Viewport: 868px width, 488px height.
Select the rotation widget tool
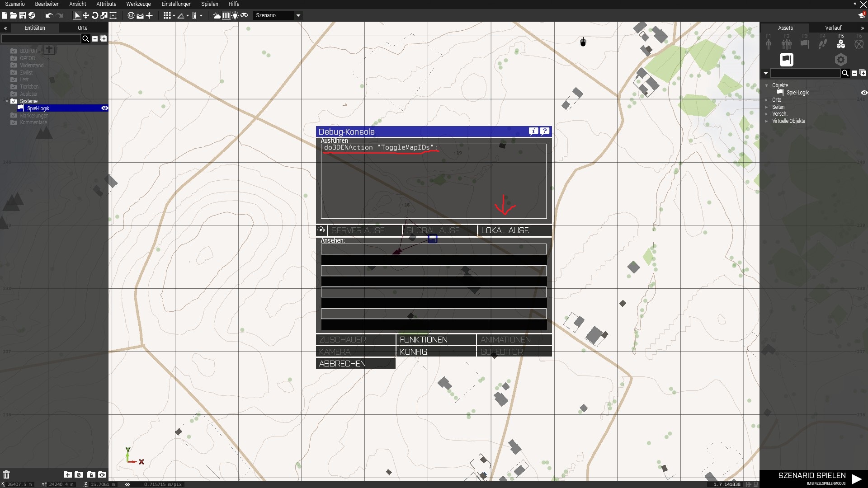tap(95, 15)
